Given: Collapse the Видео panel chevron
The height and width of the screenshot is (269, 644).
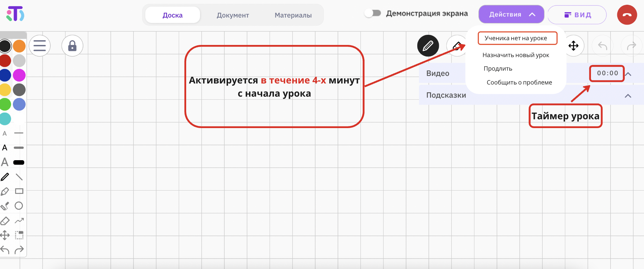Looking at the screenshot, I should [x=628, y=74].
